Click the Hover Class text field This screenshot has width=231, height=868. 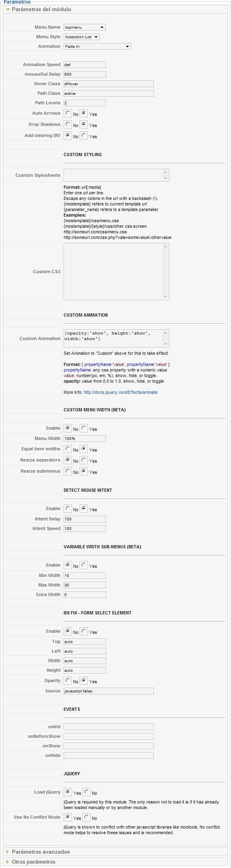click(109, 84)
